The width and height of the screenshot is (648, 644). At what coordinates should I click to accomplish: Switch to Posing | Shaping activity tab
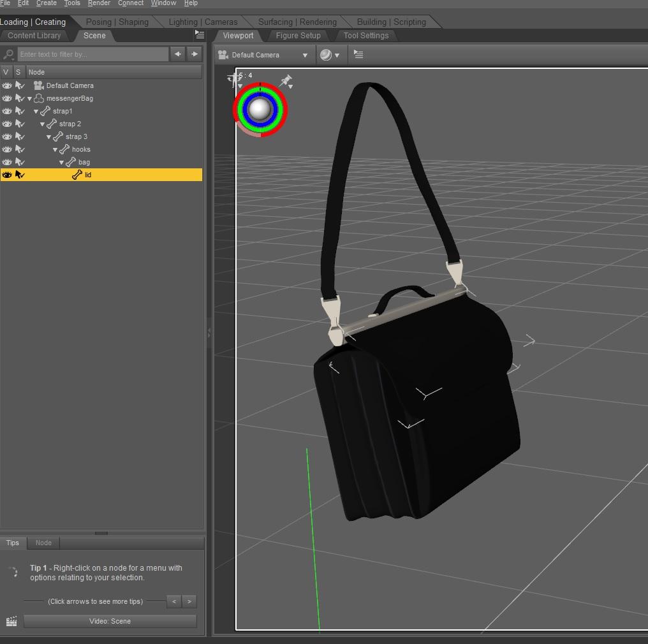click(x=117, y=22)
